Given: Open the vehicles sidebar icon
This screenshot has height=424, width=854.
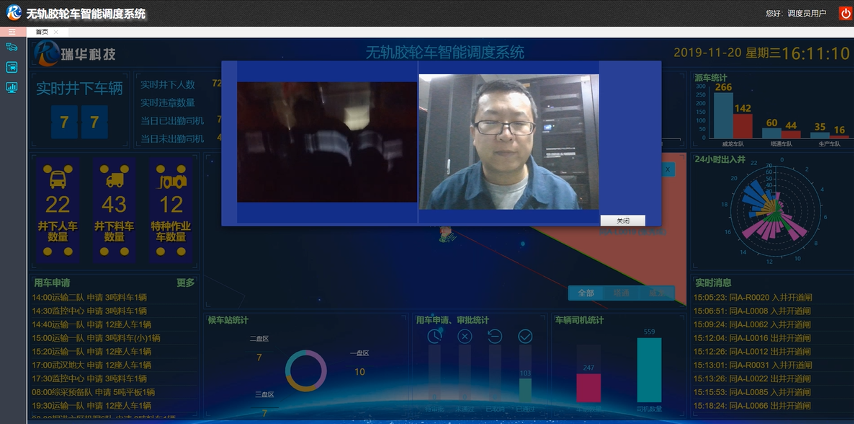Looking at the screenshot, I should click(x=12, y=47).
